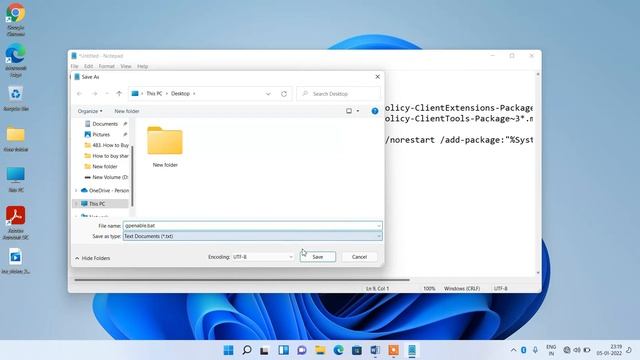Expand the address bar history dropdown
This screenshot has width=640, height=360.
(x=268, y=94)
